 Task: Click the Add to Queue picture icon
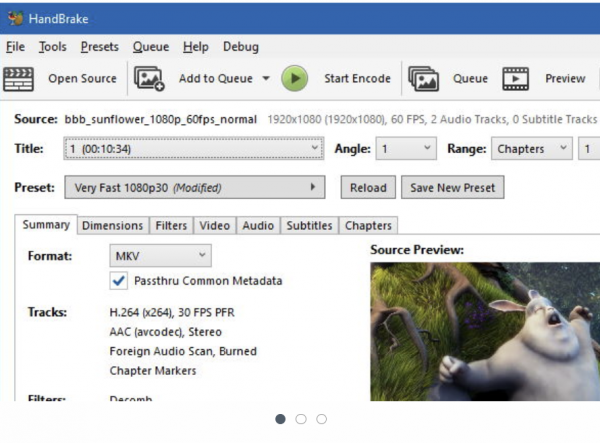tap(149, 78)
